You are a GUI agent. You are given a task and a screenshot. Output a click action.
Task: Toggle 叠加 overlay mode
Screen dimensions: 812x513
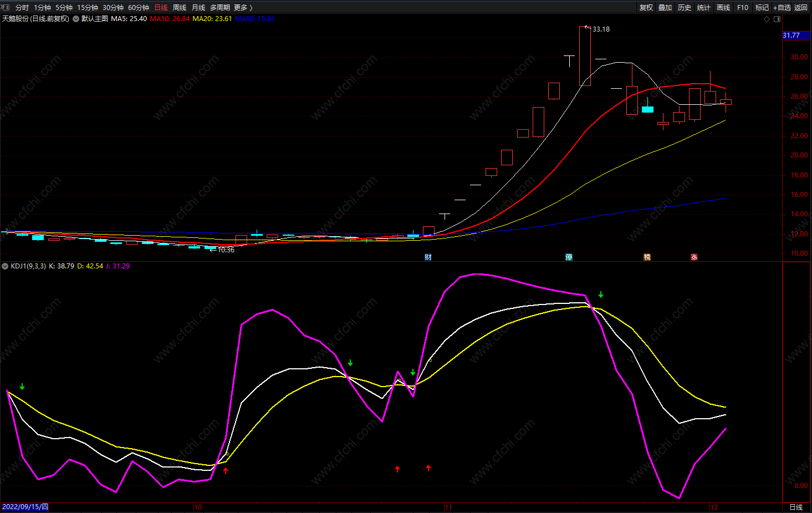(x=665, y=7)
